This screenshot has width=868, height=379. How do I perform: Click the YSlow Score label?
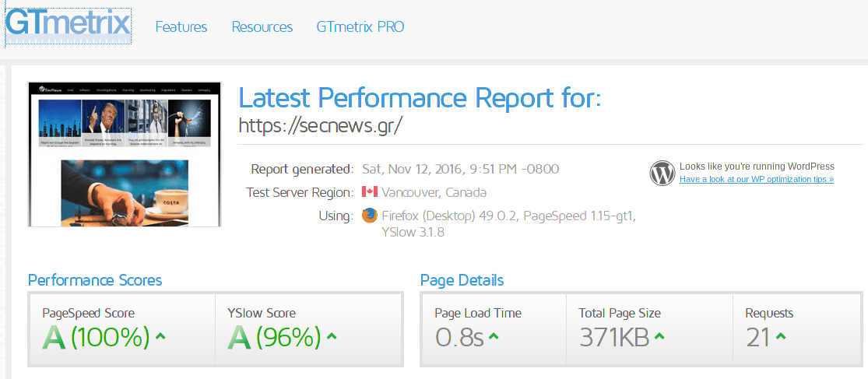(x=262, y=313)
